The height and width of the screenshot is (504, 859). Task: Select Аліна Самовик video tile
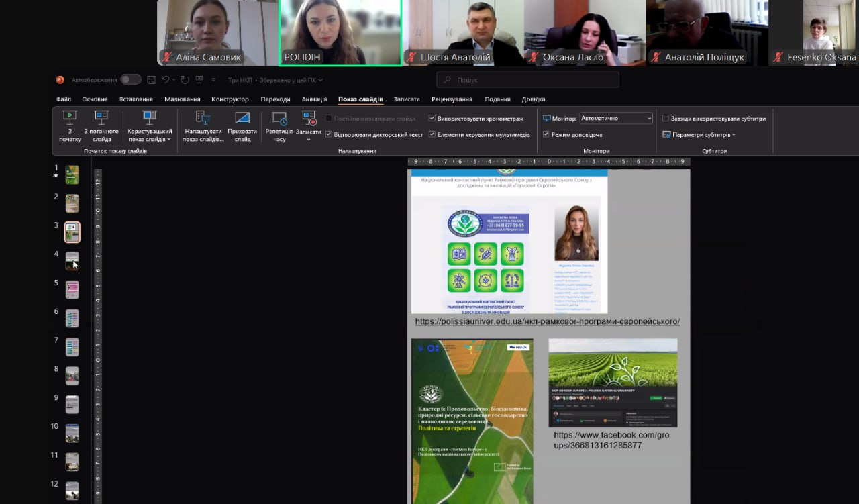(217, 33)
